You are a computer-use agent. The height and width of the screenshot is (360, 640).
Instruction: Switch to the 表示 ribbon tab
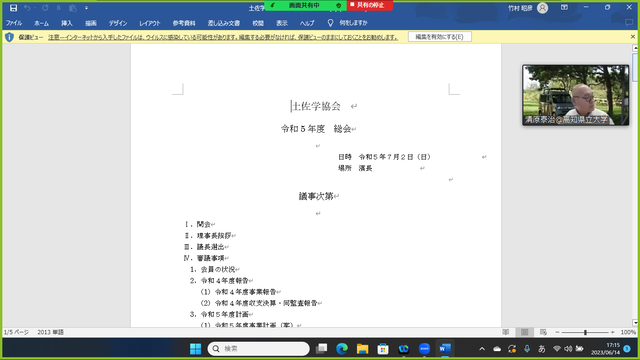pyautogui.click(x=282, y=23)
